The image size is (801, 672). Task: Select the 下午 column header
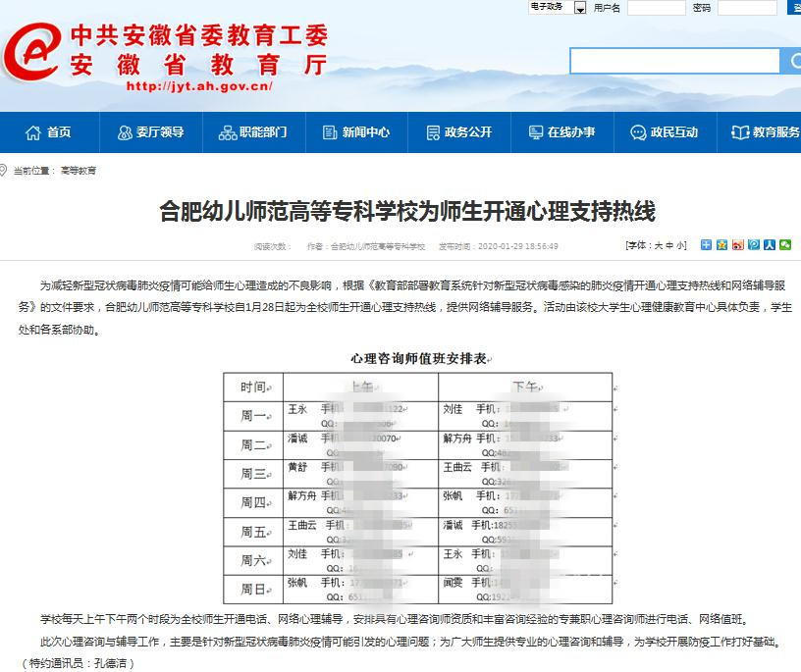(525, 388)
